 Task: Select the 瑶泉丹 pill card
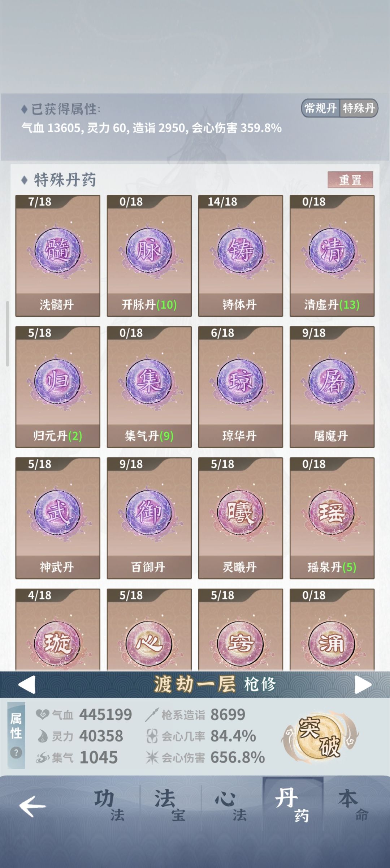tap(332, 518)
